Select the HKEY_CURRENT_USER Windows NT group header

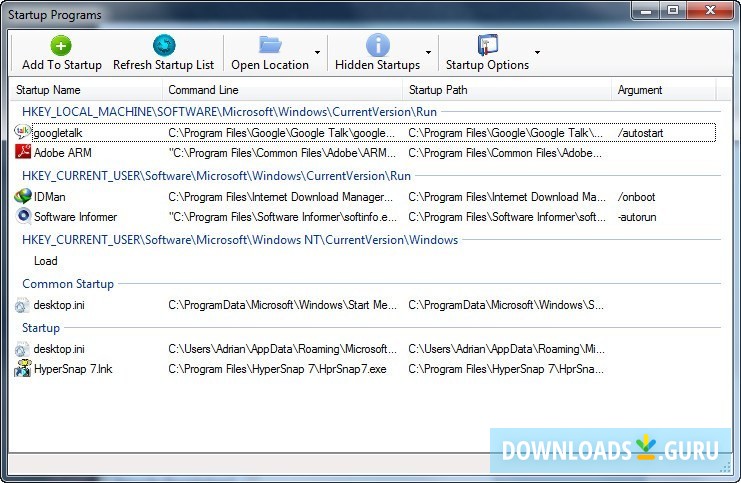(x=240, y=240)
